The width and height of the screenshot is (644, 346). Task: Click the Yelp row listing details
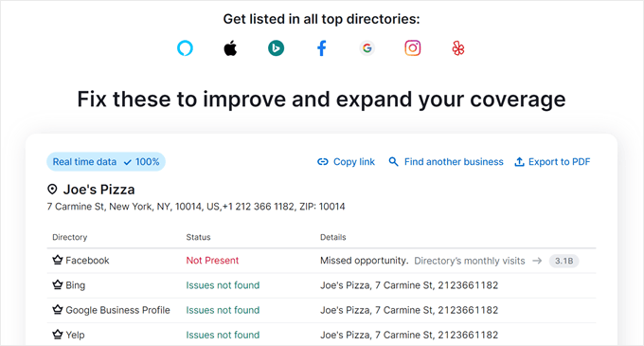click(x=409, y=335)
